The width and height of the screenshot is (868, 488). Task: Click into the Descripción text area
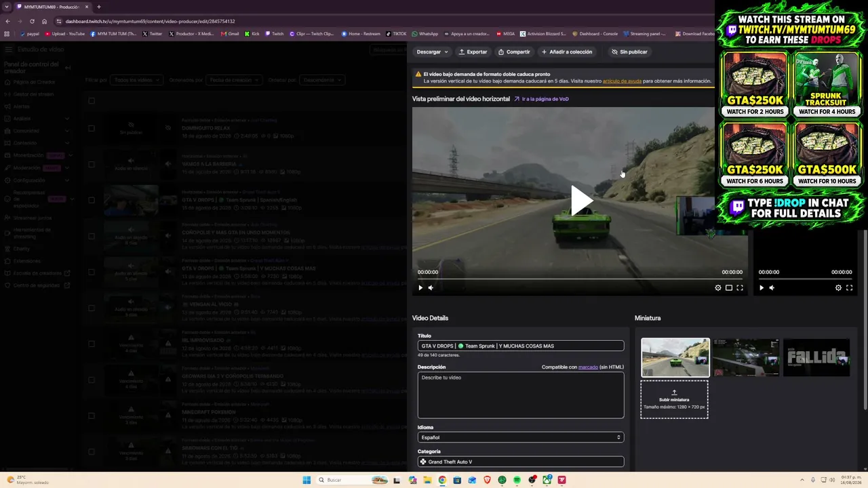(521, 395)
